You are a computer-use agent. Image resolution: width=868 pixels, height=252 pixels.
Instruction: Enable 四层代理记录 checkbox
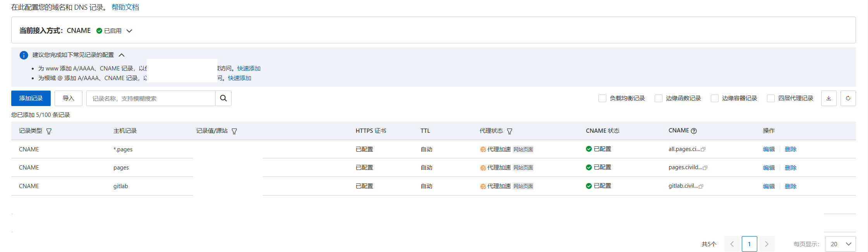(x=770, y=98)
